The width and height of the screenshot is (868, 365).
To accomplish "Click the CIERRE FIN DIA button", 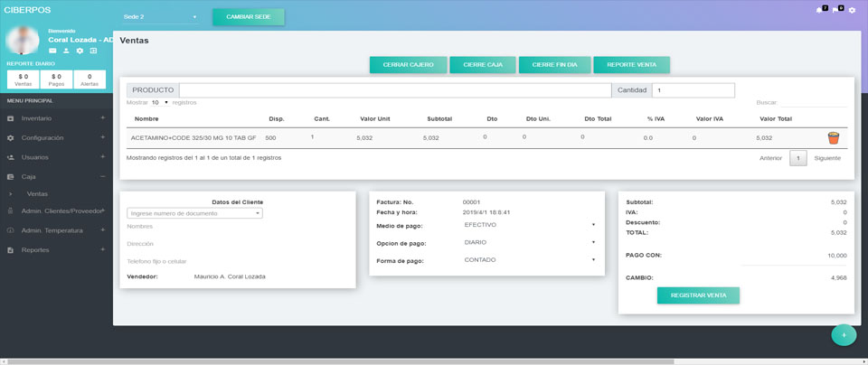I will click(x=554, y=65).
